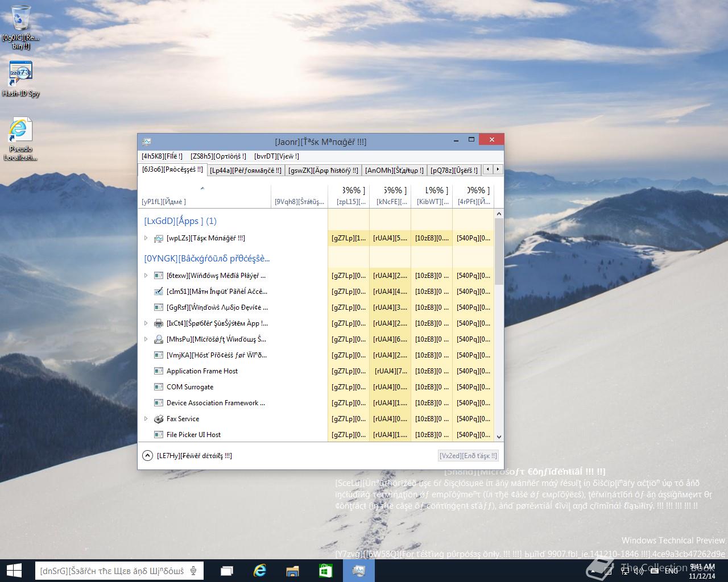Sort by the Status column header

coord(300,196)
